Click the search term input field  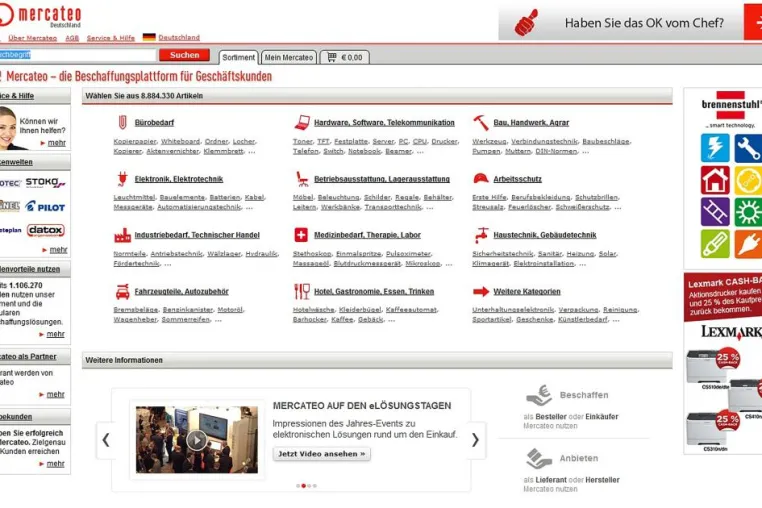click(x=78, y=55)
